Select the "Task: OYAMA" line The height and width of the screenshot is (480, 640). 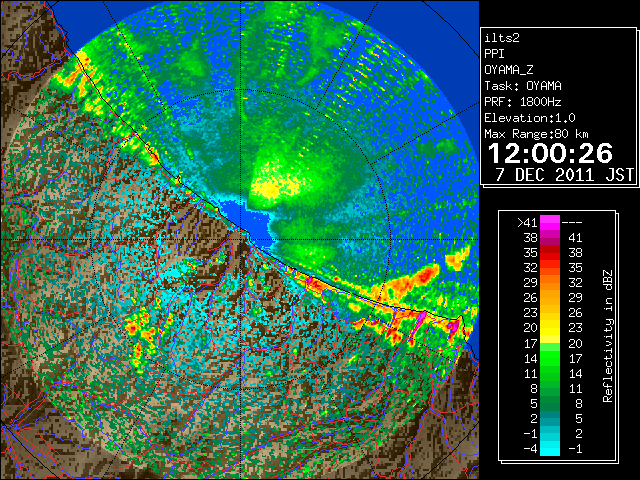(523, 86)
